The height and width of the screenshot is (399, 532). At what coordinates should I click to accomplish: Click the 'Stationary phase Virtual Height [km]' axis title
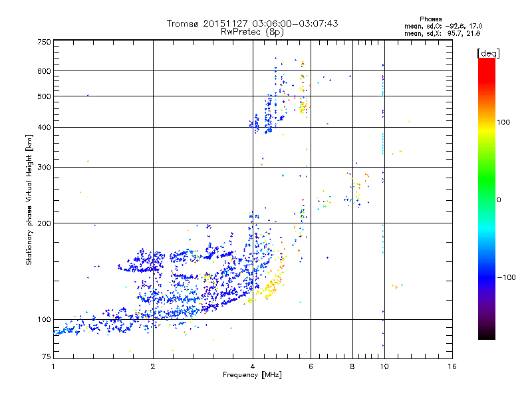pos(29,199)
